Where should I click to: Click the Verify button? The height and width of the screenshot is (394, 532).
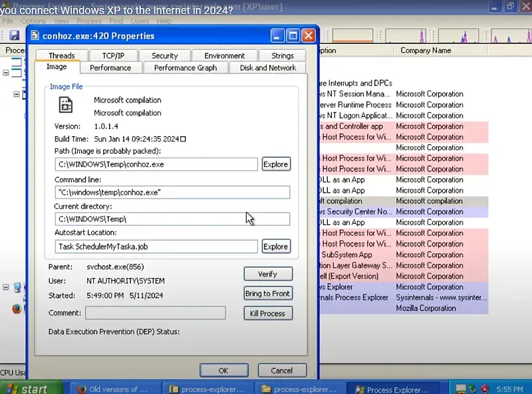[x=267, y=274]
